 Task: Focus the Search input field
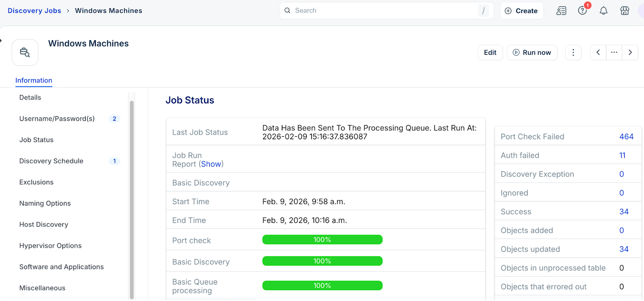coord(386,10)
